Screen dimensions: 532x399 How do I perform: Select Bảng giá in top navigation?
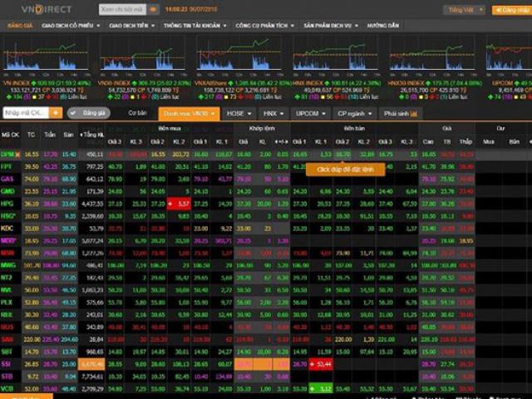point(20,26)
